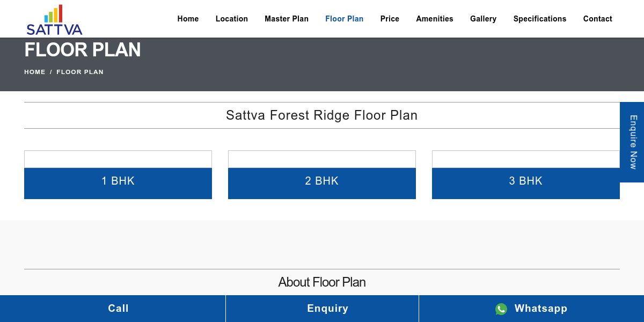Open the Home menu item

[x=188, y=19]
